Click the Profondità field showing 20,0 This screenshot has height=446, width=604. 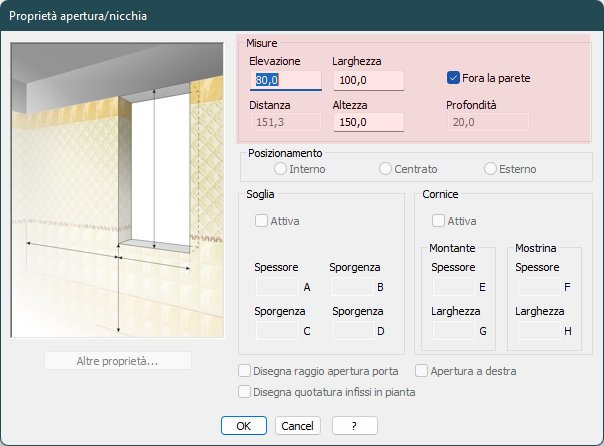[488, 122]
